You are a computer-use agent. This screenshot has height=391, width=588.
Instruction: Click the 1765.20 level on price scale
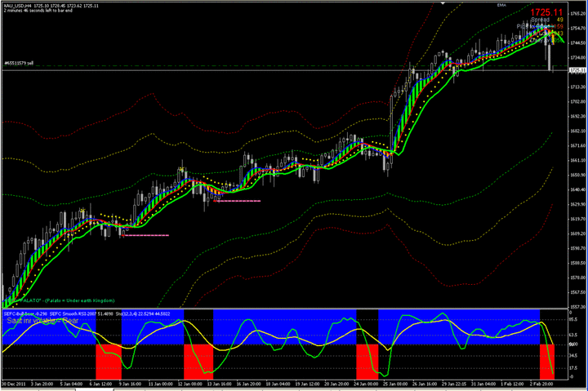pos(577,13)
